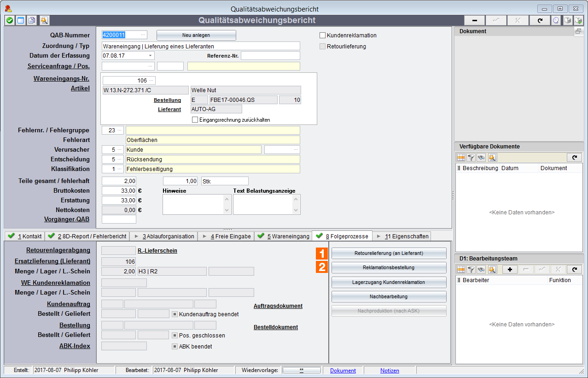This screenshot has width=588, height=378.
Task: Enable the Kundenreklamation checkbox
Action: click(x=322, y=35)
